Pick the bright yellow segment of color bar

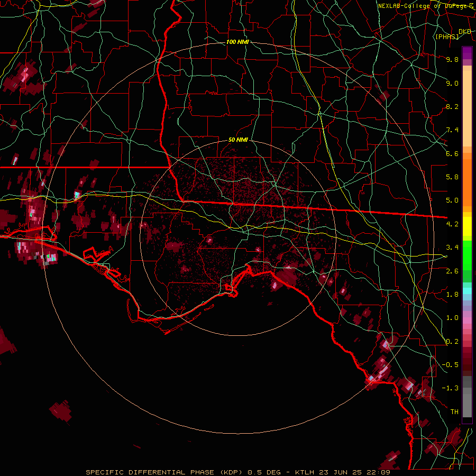click(x=467, y=226)
